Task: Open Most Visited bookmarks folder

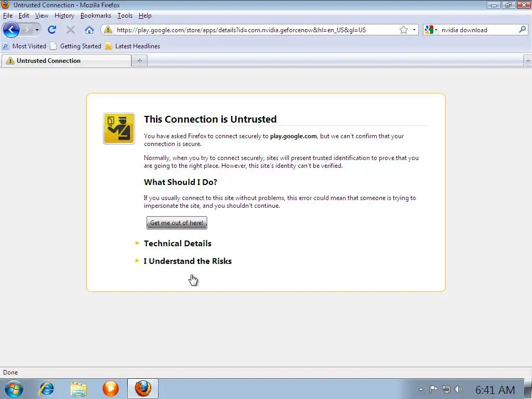Action: pos(24,46)
